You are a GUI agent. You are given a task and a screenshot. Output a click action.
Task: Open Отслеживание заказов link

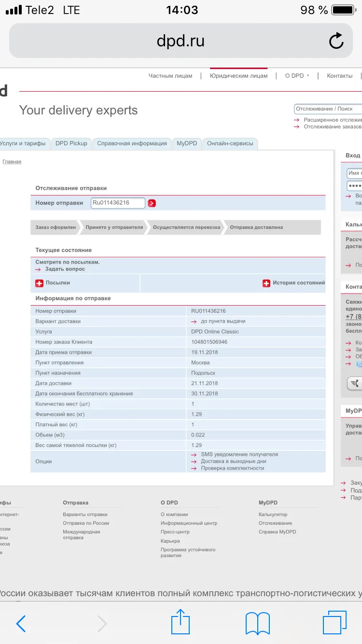click(333, 126)
